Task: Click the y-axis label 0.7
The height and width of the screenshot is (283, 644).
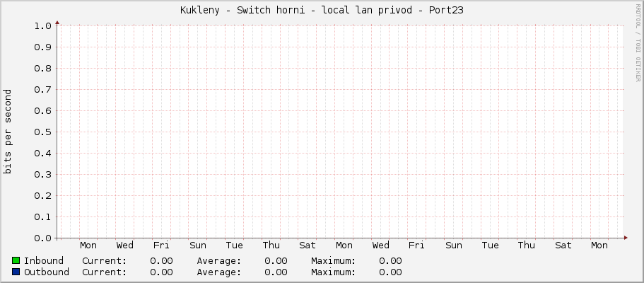Action: click(x=42, y=90)
